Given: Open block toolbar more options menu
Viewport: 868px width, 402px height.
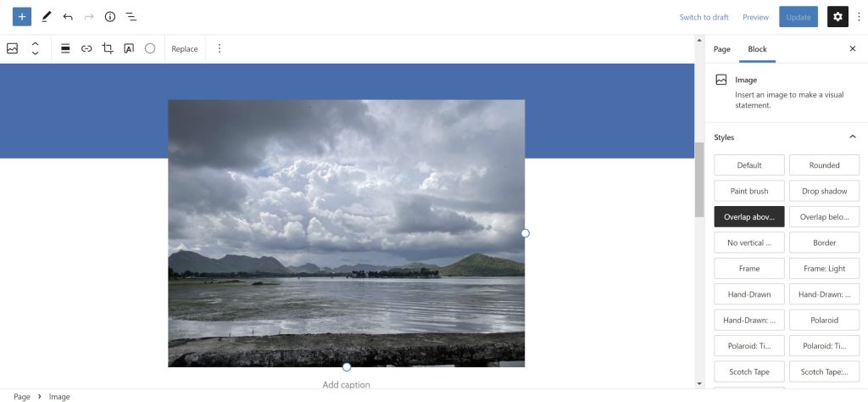Looking at the screenshot, I should tap(220, 49).
